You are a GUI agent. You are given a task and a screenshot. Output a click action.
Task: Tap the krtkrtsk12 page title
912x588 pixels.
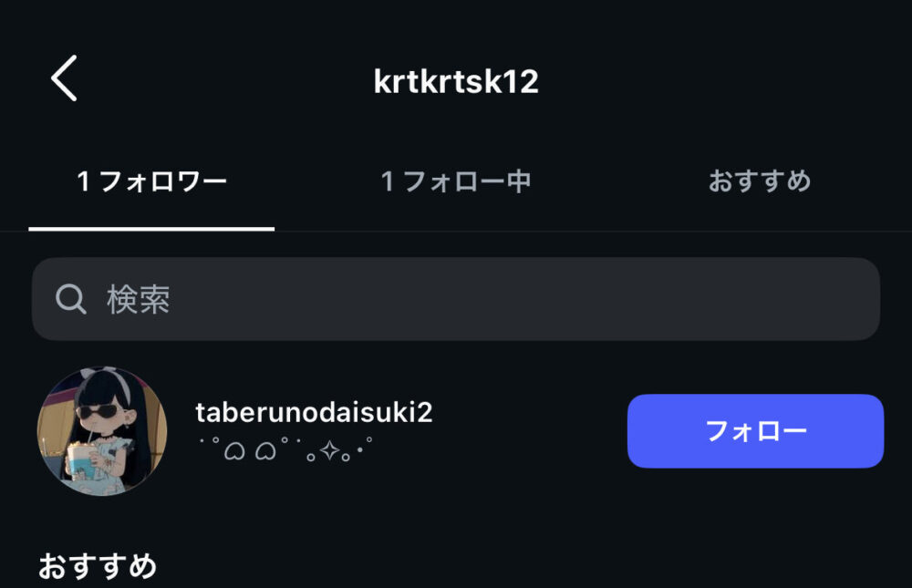pos(456,82)
